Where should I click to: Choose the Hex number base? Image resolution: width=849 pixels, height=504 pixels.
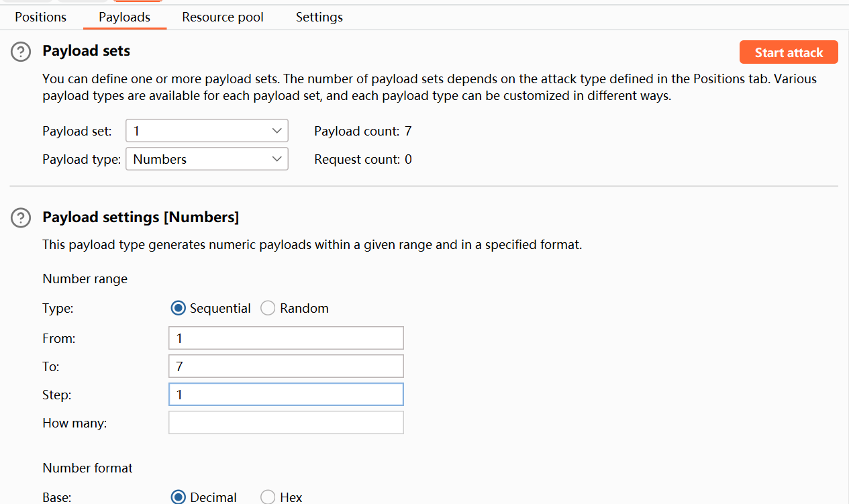point(268,497)
